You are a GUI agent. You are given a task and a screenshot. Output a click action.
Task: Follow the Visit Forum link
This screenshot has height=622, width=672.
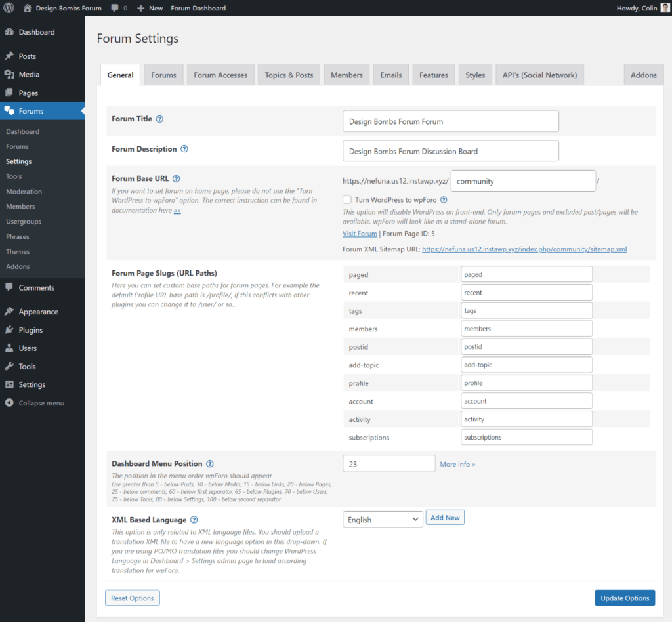360,234
